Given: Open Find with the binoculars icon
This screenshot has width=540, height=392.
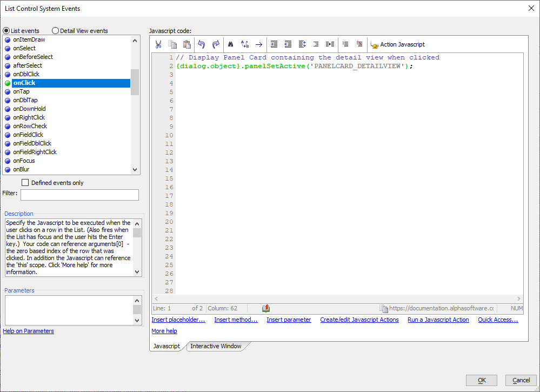Looking at the screenshot, I should click(231, 44).
